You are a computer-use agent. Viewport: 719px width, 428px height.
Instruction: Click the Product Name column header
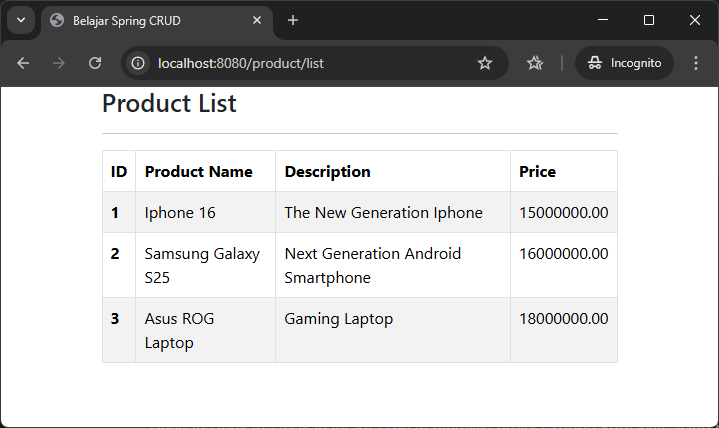198,171
